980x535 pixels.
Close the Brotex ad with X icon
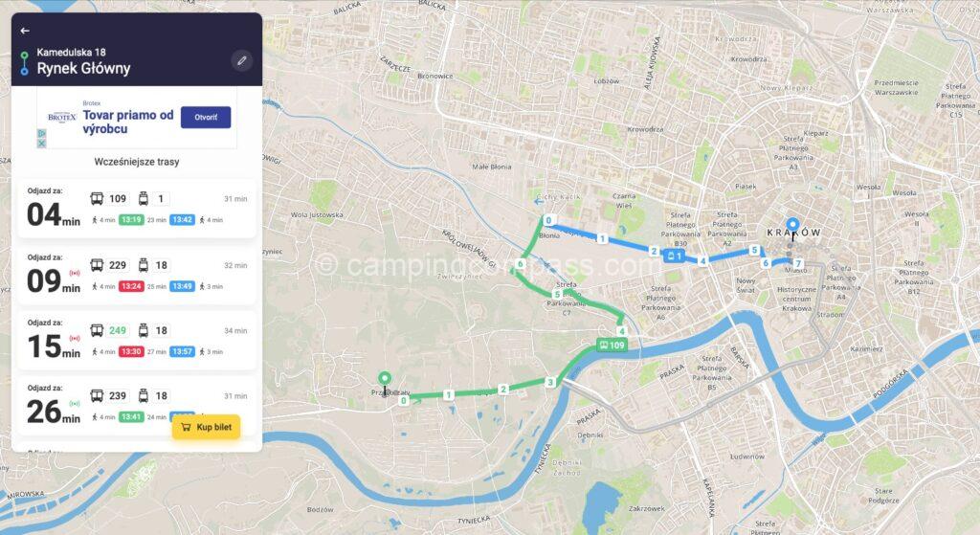pyautogui.click(x=41, y=144)
